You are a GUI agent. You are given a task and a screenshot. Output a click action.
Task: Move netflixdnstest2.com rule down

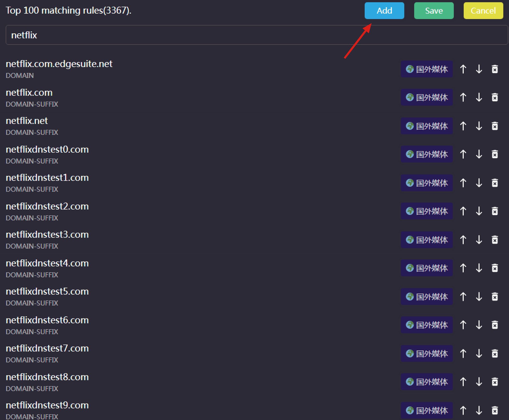pos(479,211)
